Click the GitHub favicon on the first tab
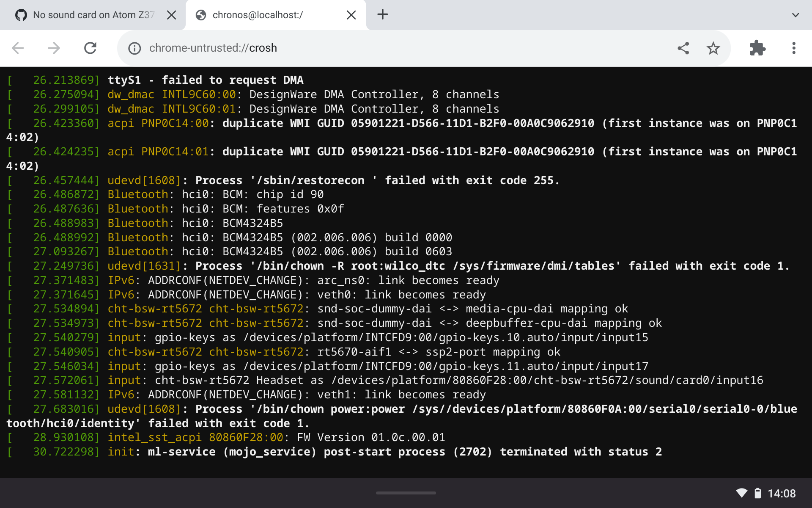Image resolution: width=812 pixels, height=508 pixels. coord(21,14)
